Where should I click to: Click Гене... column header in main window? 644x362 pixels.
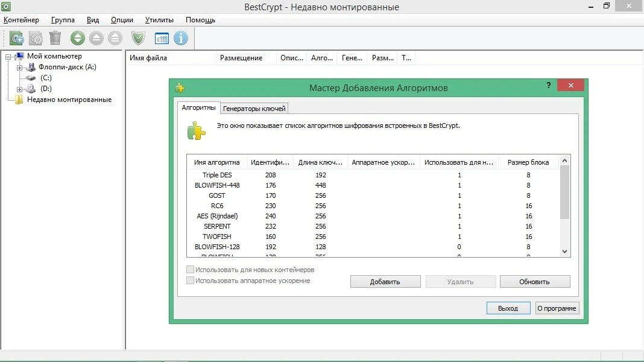[352, 58]
